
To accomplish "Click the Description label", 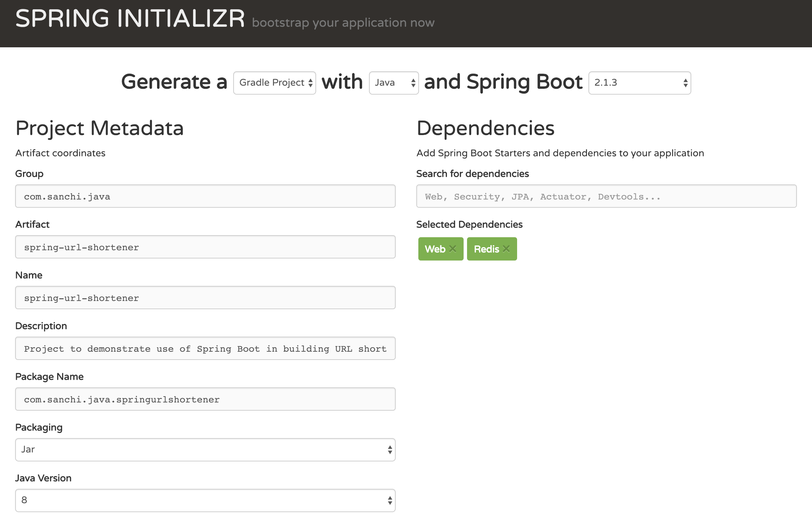I will (41, 326).
